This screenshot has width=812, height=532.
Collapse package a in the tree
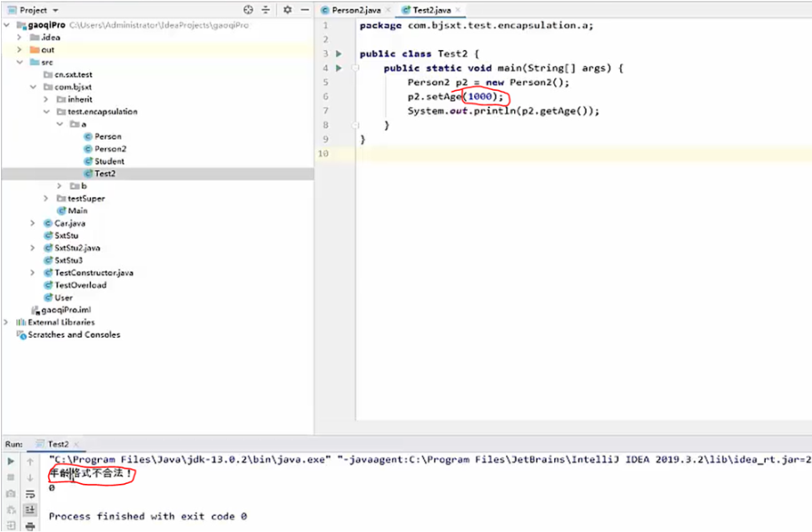(60, 124)
